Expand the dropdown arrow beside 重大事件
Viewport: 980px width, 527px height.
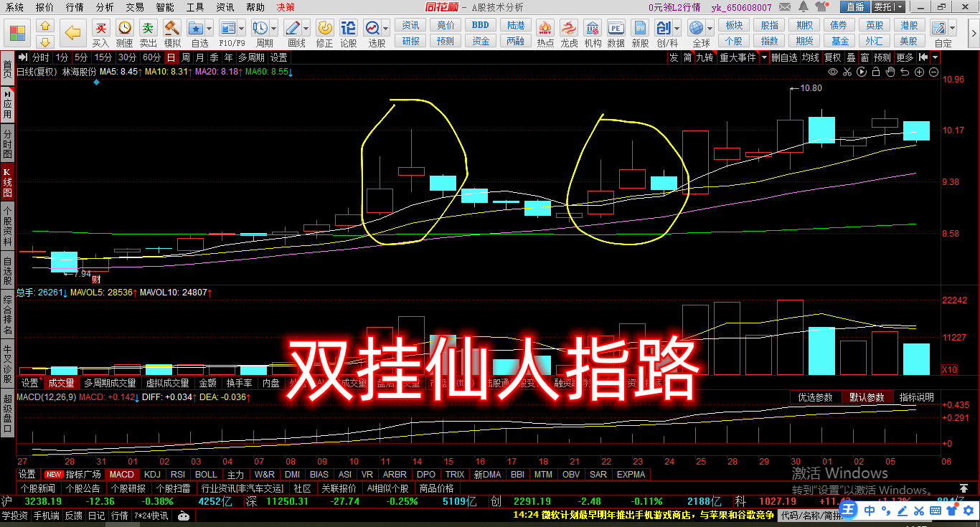click(764, 57)
